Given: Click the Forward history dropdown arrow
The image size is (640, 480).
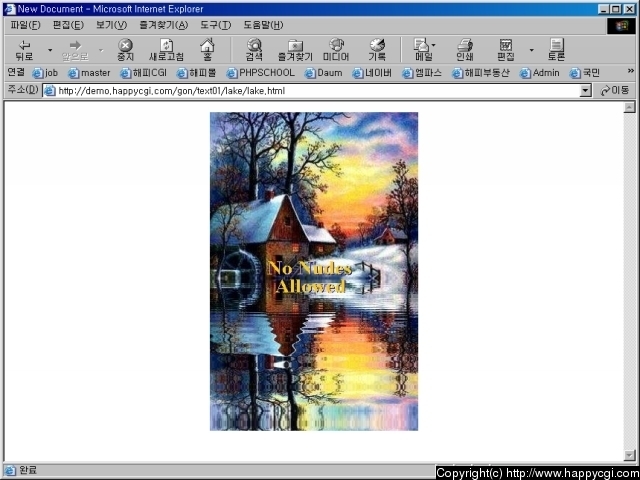Looking at the screenshot, I should [101, 50].
